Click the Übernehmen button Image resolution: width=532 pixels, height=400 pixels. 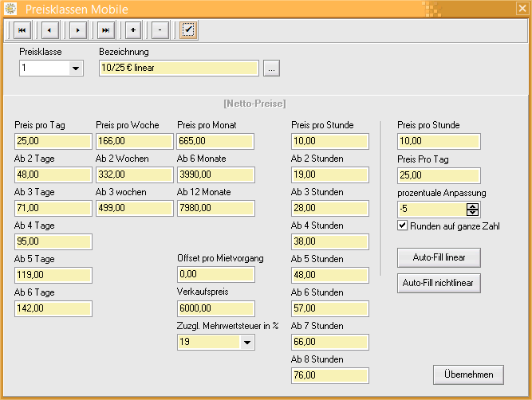[468, 375]
